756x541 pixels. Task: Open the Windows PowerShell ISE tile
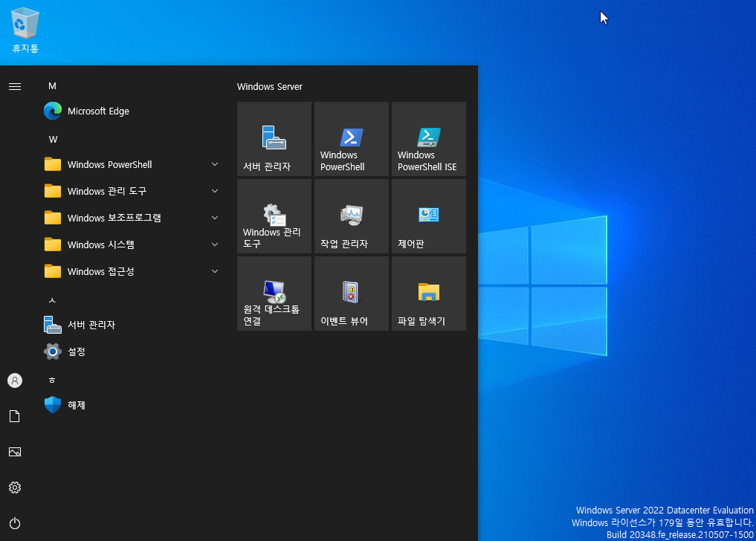(x=429, y=139)
